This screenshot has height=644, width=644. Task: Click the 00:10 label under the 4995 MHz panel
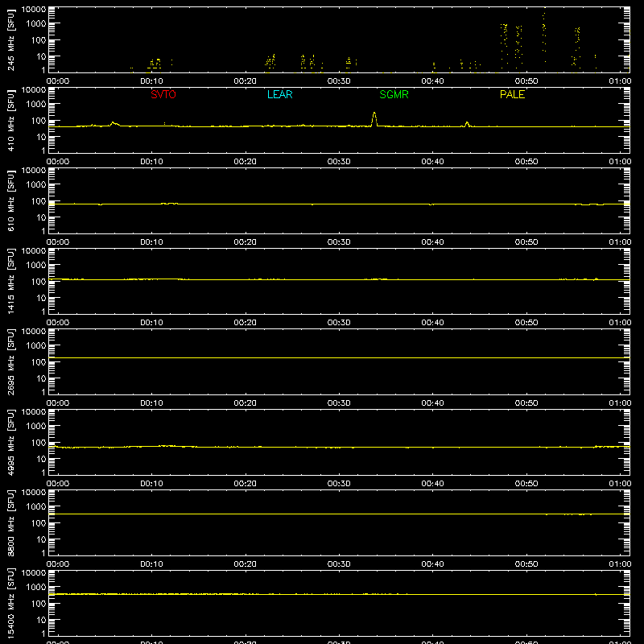tap(151, 484)
